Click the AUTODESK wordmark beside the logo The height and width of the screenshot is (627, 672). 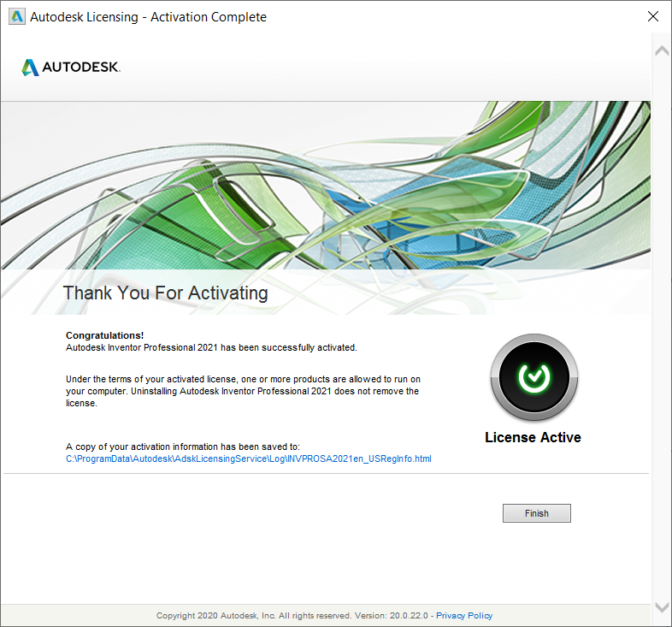click(81, 68)
